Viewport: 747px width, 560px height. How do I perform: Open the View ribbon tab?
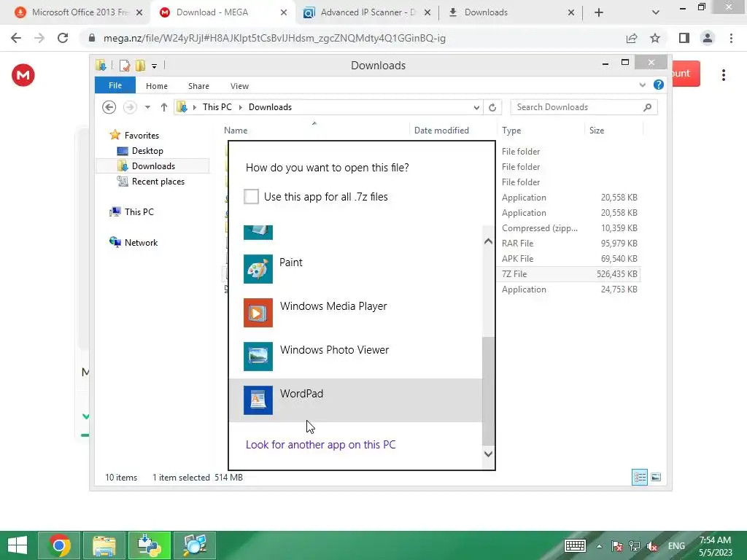pos(239,86)
